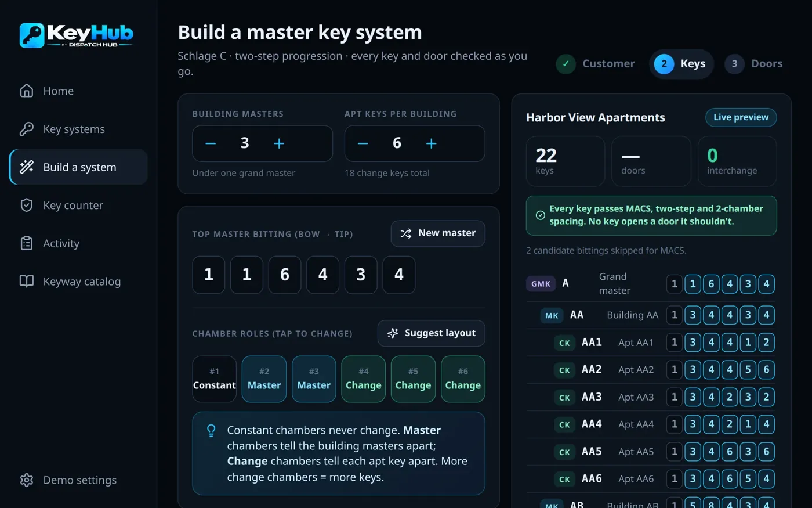Select the CK AA3 Apt AA3 row
Viewport: 812px width, 508px height.
(x=651, y=397)
